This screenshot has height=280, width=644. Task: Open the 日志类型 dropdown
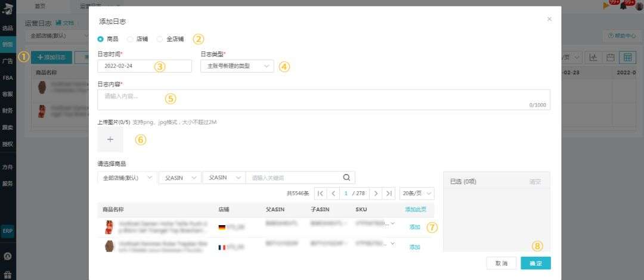[x=237, y=66]
